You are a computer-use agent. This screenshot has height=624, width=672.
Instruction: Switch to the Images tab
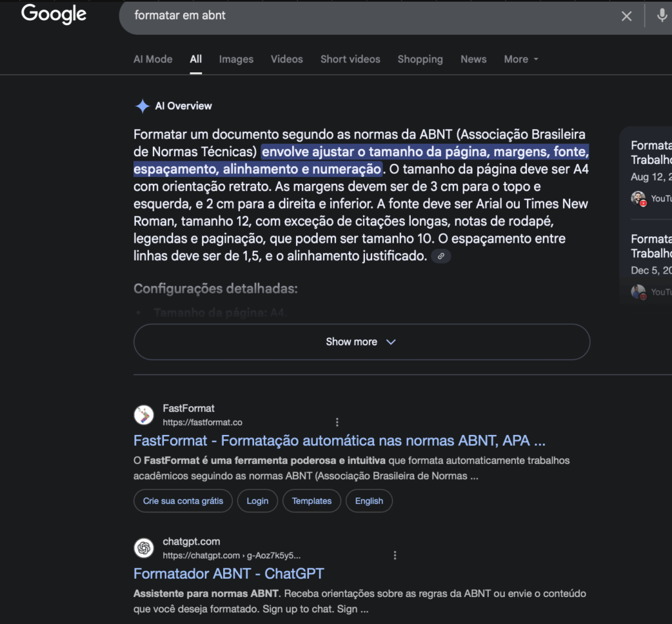(236, 59)
